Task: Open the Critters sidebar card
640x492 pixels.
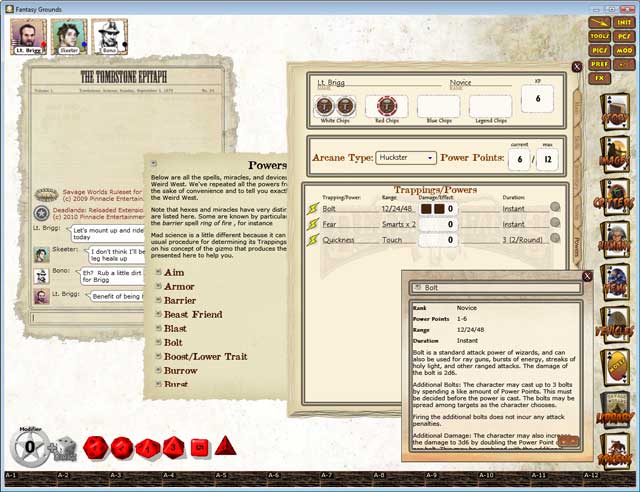Action: [616, 202]
